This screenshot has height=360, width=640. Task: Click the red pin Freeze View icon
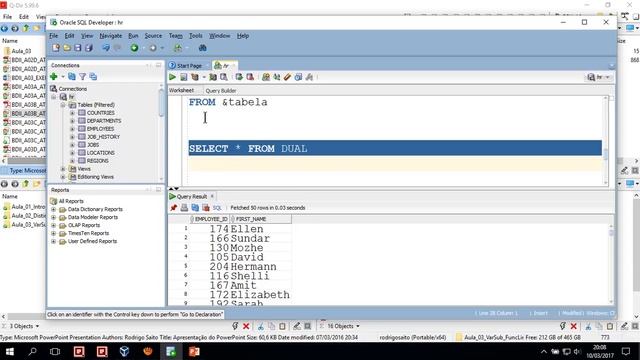[x=173, y=208]
